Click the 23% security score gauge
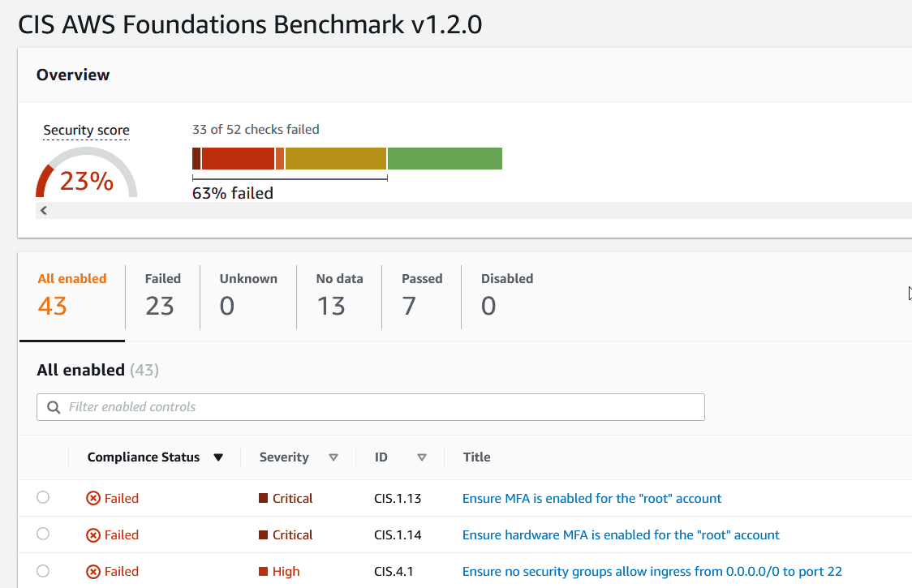This screenshot has height=588, width=912. pyautogui.click(x=87, y=173)
